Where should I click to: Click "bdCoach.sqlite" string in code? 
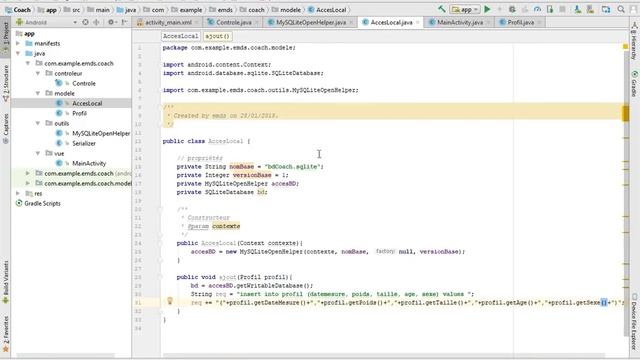coord(293,167)
